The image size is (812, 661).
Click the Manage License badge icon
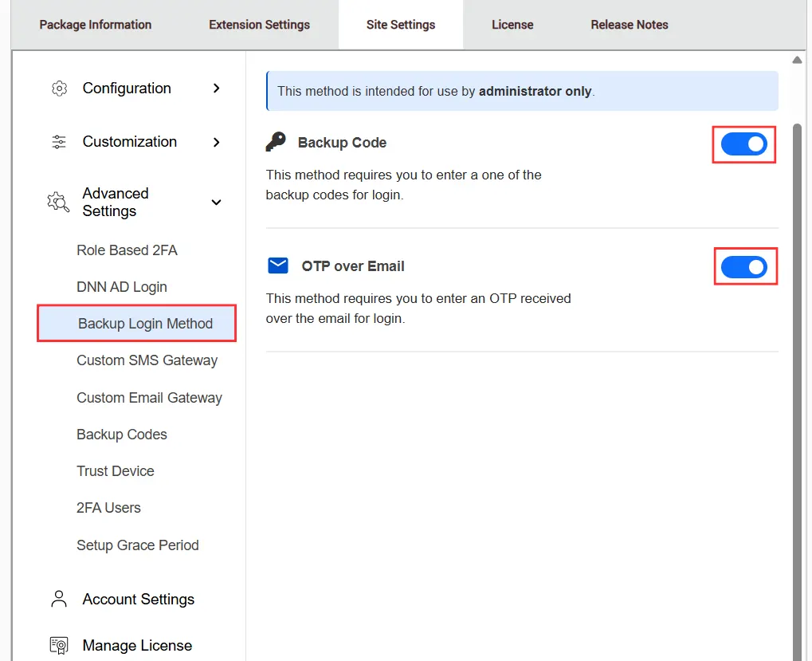58,644
